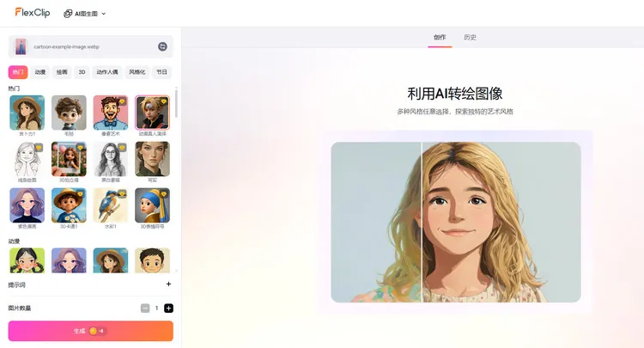
Task: Click premium badge on kingfisher watercolor style
Action: 122,193
